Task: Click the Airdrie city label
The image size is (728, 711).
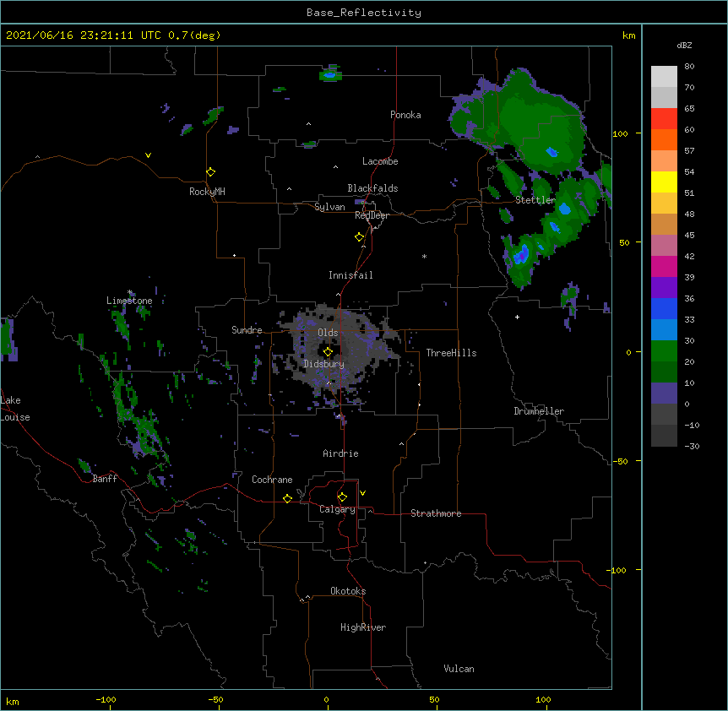Action: coord(341,453)
